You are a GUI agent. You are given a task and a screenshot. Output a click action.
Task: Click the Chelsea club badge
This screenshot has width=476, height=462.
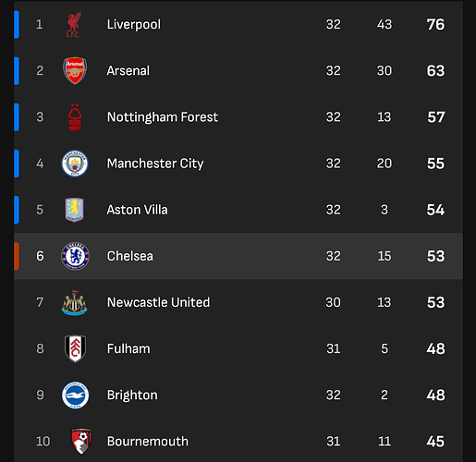point(75,256)
